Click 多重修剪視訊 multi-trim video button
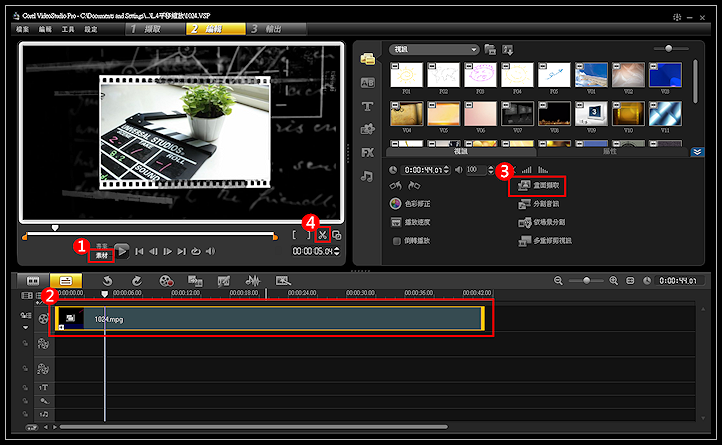722x445 pixels. 544,240
